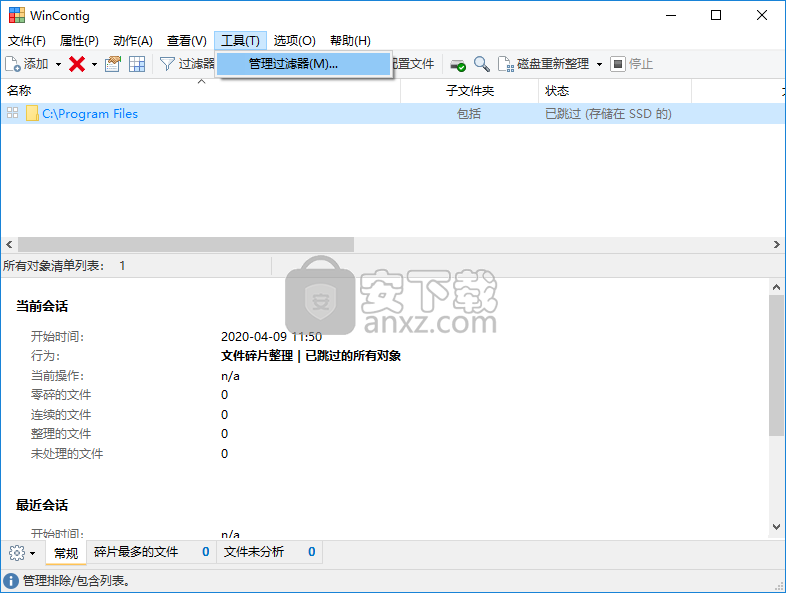Click the 停止 stop button
The width and height of the screenshot is (786, 593).
[632, 64]
